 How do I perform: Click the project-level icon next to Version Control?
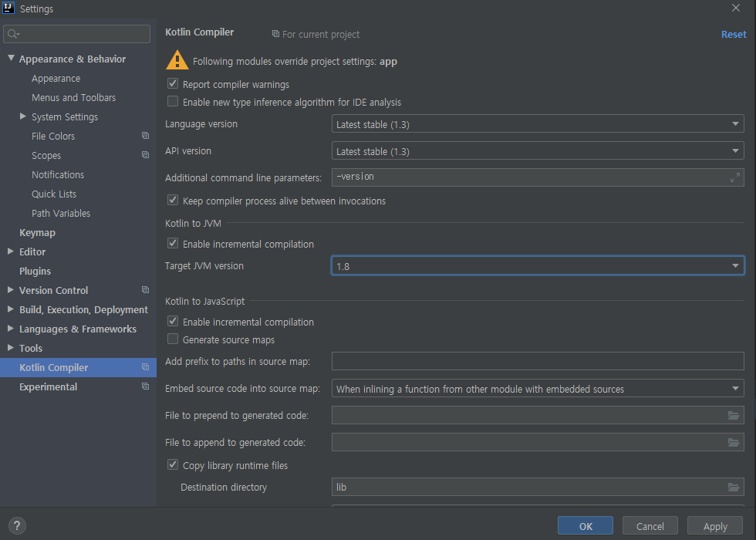pyautogui.click(x=145, y=290)
